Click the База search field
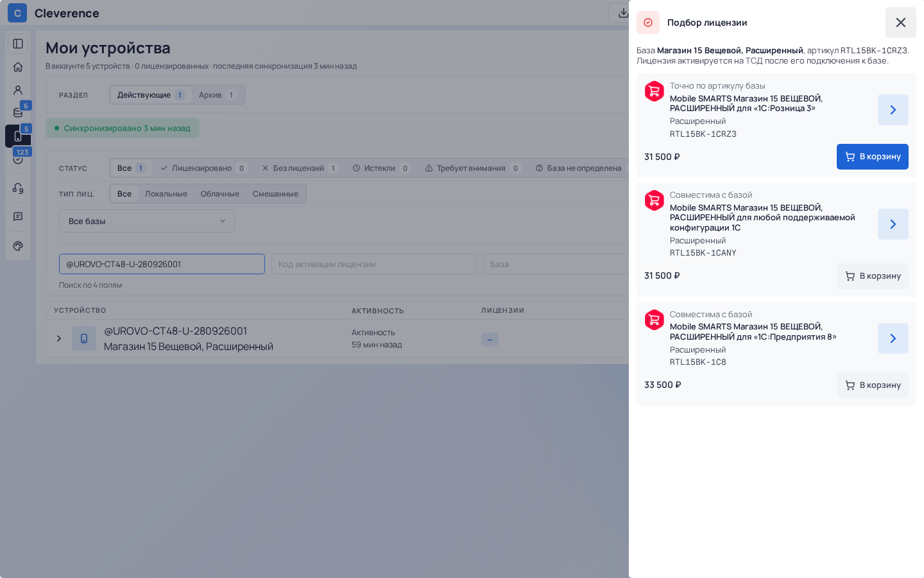Viewport: 924px width, 578px height. point(556,264)
